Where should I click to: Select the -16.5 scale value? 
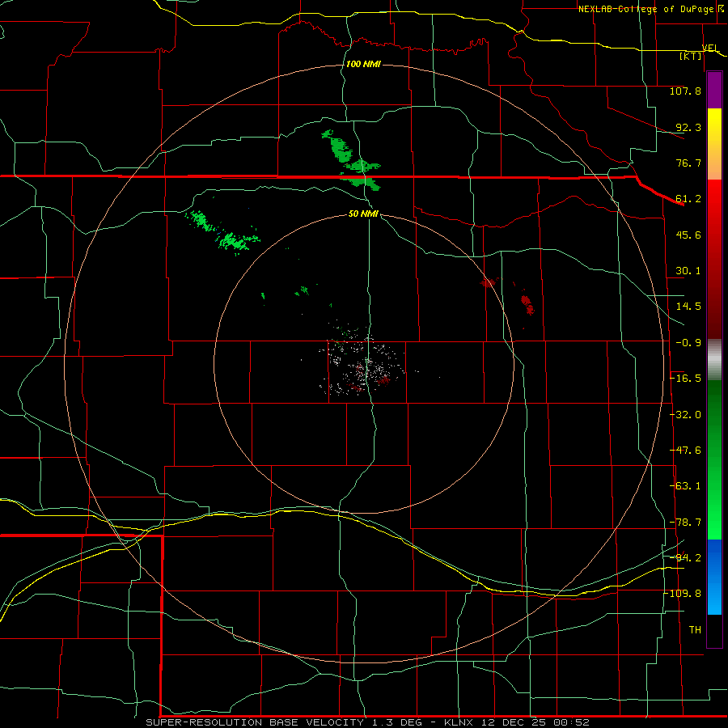[685, 379]
